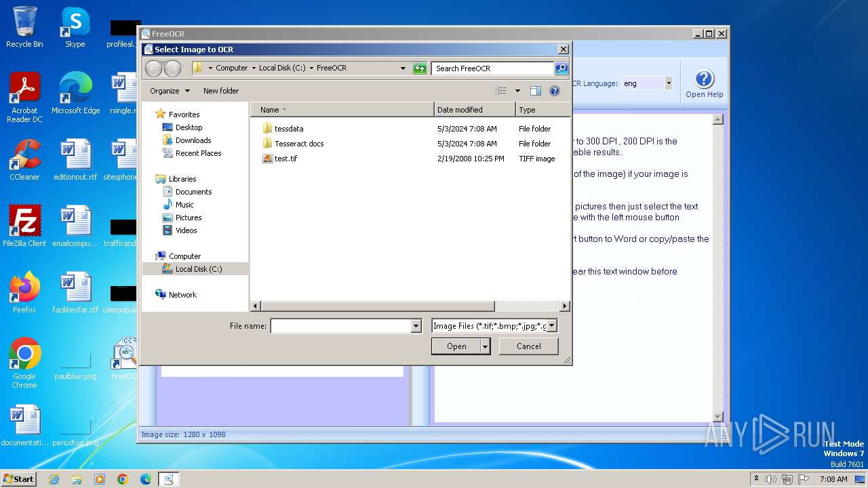Select Videos library
This screenshot has height=488, width=868.
[x=186, y=230]
